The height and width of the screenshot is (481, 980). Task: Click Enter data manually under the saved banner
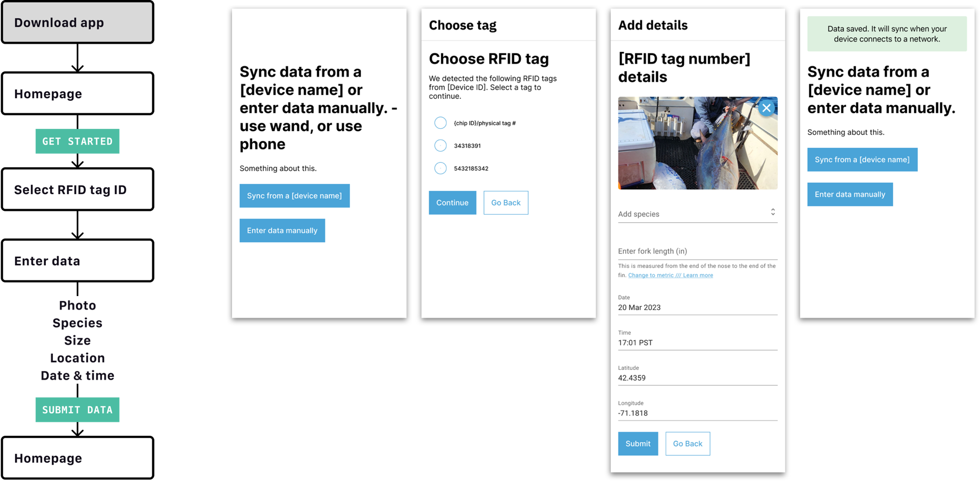pyautogui.click(x=850, y=194)
